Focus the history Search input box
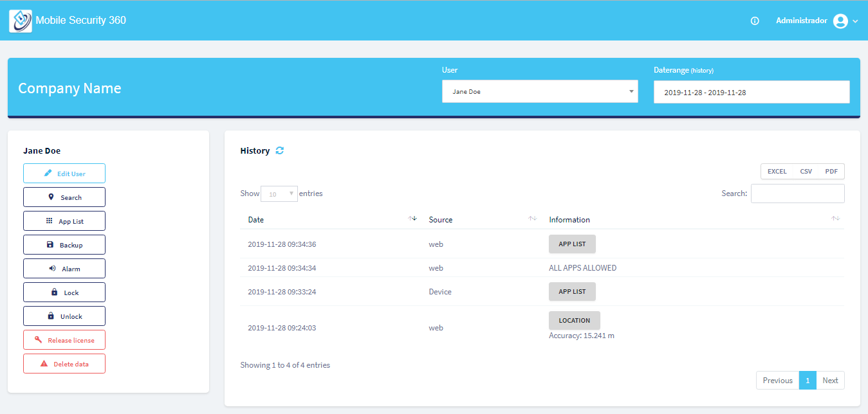This screenshot has height=414, width=868. tap(797, 194)
